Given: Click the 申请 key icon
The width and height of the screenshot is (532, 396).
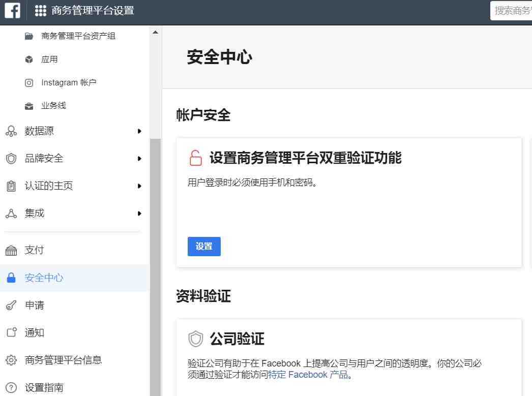Looking at the screenshot, I should 11,306.
